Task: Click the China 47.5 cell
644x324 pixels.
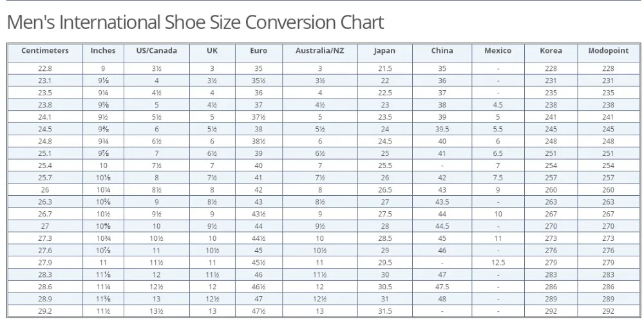Action: tap(442, 287)
